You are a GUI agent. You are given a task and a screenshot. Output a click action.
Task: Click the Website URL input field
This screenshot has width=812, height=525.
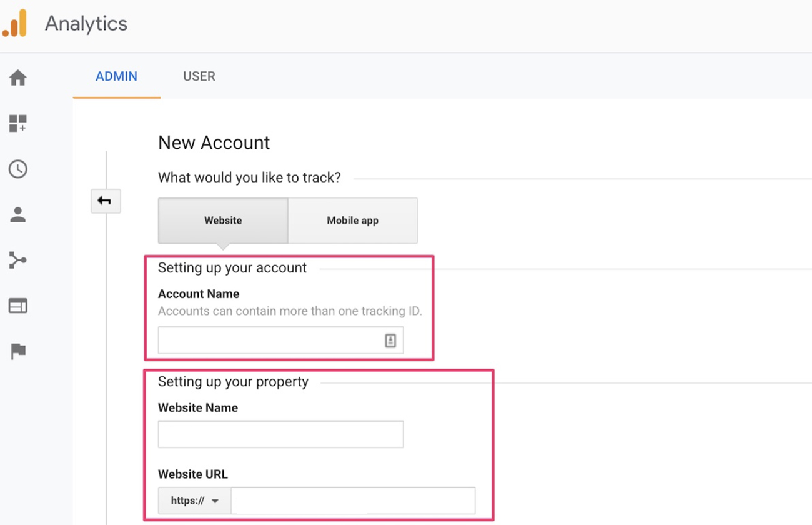(x=353, y=501)
